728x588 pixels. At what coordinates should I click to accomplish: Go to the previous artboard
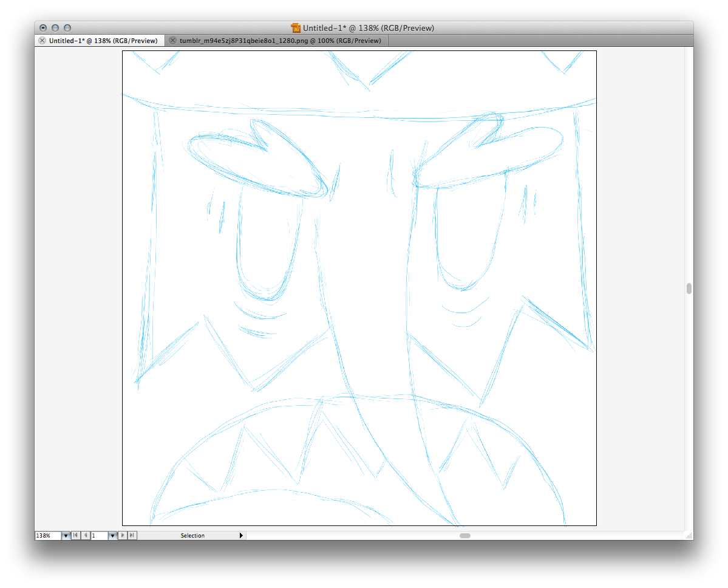[x=86, y=536]
